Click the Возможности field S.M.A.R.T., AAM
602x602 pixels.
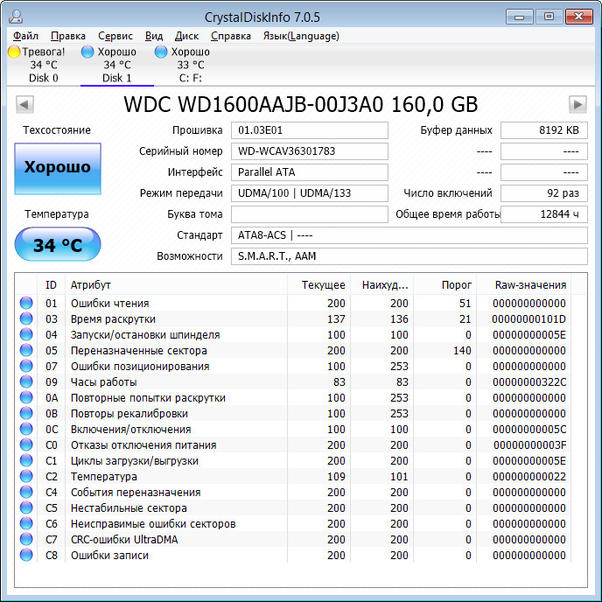coord(409,256)
